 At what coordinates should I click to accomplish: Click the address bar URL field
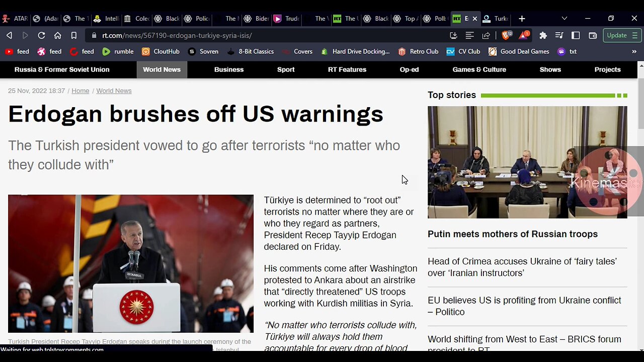tap(267, 36)
